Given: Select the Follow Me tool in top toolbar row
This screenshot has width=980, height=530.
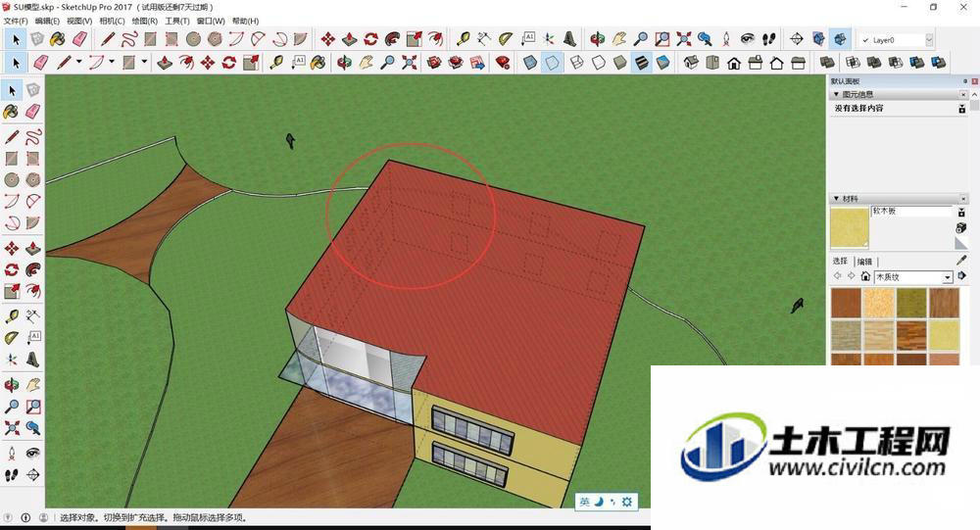Looking at the screenshot, I should 393,39.
